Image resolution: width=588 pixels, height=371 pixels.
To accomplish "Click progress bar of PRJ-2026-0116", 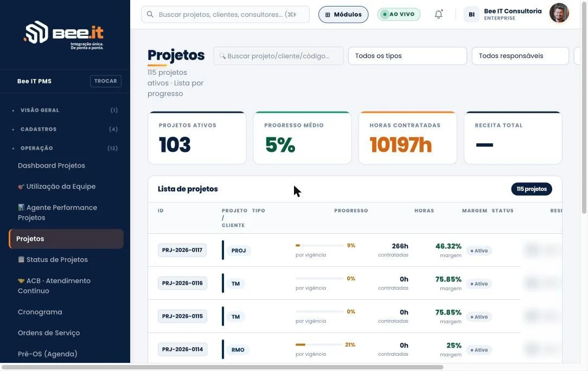I will 319,278.
